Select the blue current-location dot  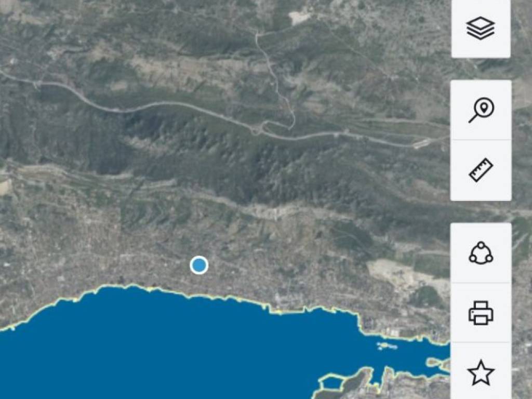pyautogui.click(x=199, y=265)
